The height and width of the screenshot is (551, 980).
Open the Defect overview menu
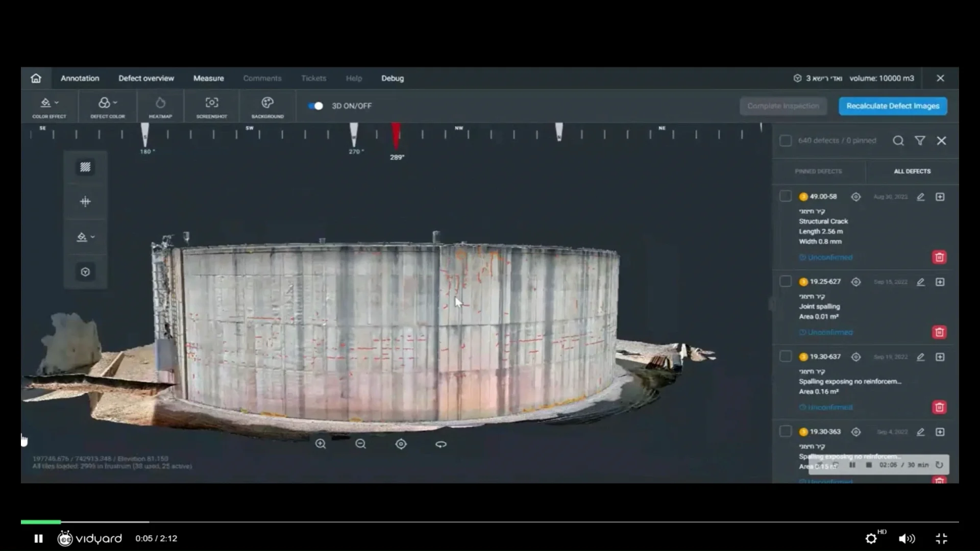pyautogui.click(x=146, y=78)
